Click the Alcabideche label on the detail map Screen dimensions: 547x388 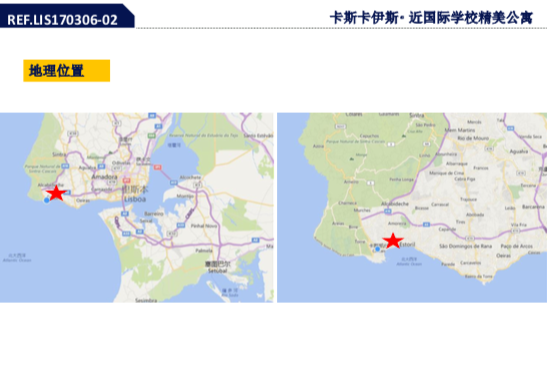coord(394,203)
